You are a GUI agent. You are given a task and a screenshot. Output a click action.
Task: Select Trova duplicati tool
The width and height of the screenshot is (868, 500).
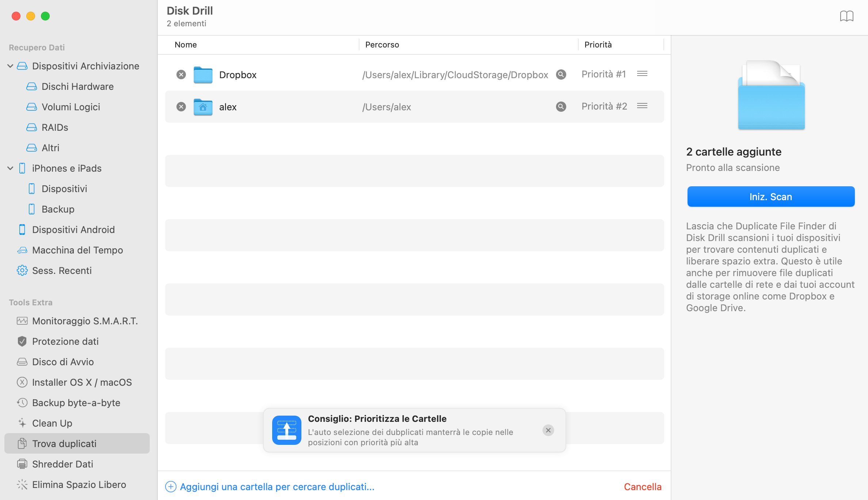point(77,443)
